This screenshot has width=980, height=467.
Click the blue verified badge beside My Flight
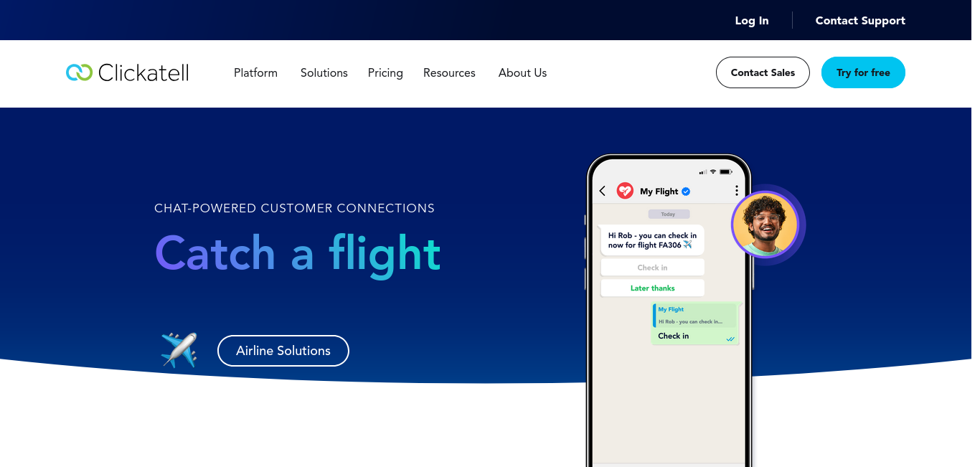[x=686, y=192]
